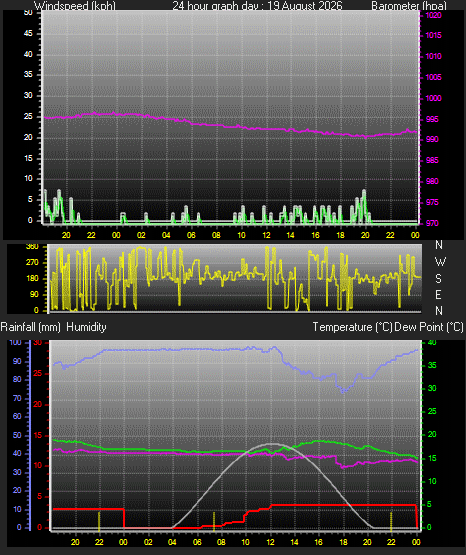Select the red 25 rainfall axis value

click(37, 373)
